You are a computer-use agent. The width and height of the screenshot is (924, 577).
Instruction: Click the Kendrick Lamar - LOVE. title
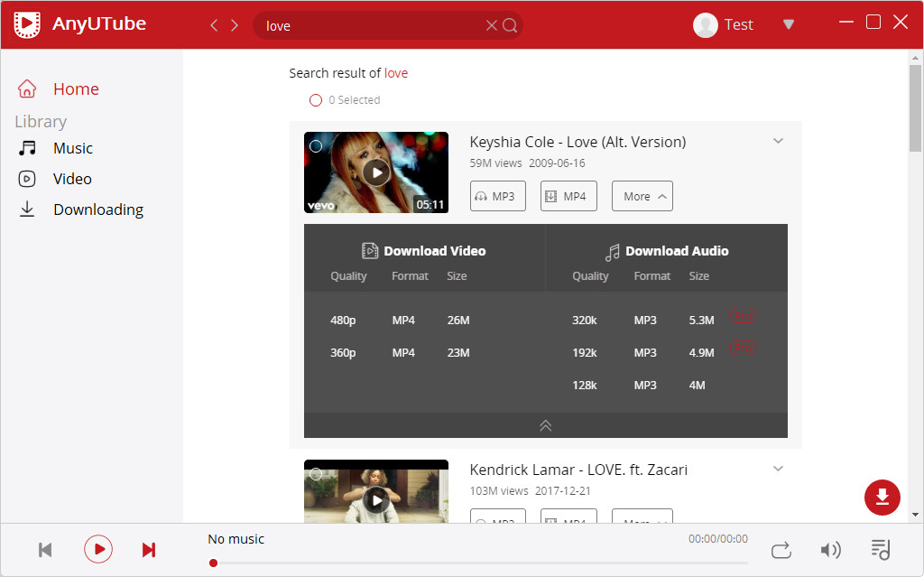pos(578,470)
